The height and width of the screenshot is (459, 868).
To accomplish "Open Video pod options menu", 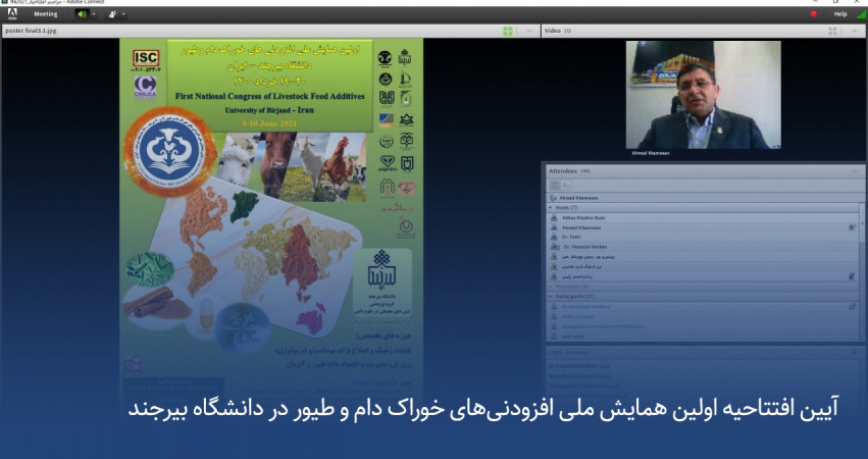I will [856, 31].
